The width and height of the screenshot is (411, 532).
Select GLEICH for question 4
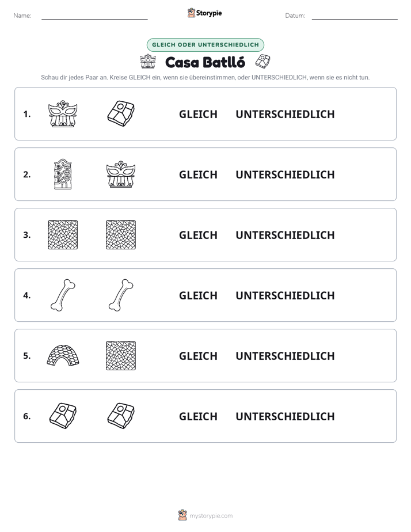pyautogui.click(x=198, y=295)
